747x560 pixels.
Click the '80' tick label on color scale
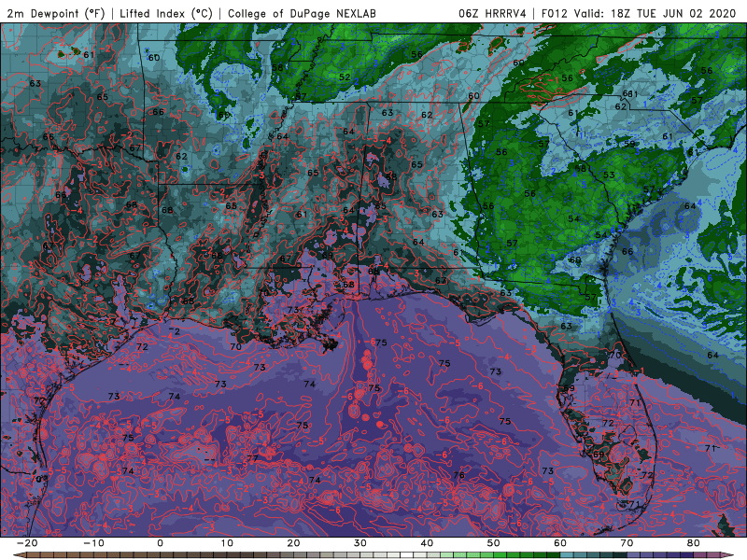point(694,543)
